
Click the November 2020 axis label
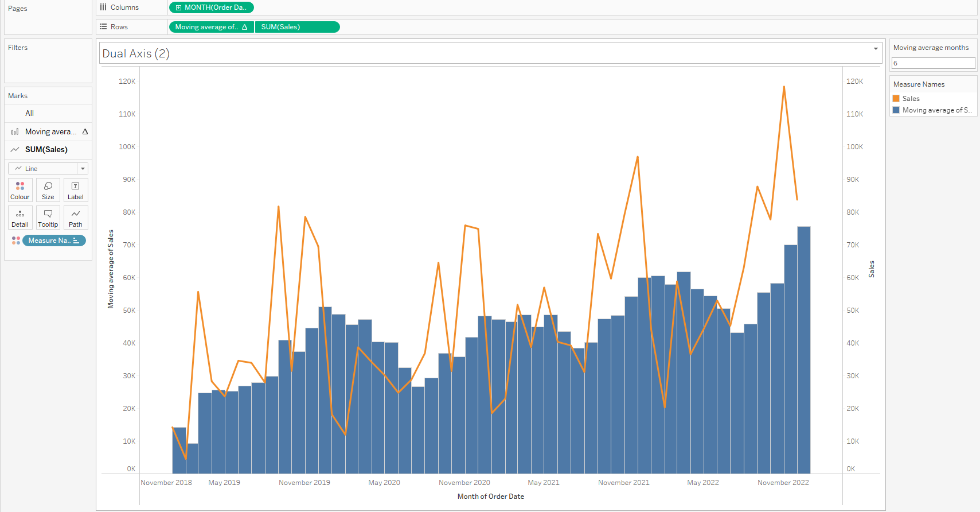[x=464, y=483]
